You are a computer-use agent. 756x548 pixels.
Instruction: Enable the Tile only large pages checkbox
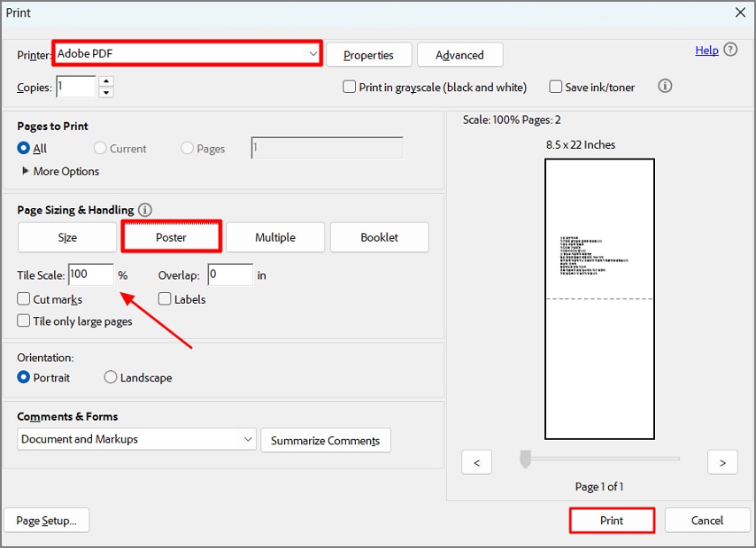pos(22,321)
